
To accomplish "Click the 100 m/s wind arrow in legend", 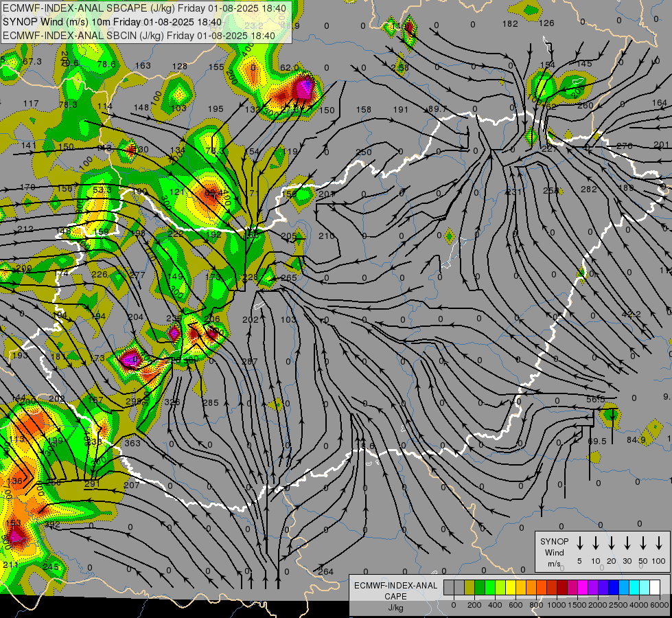I will 659,543.
